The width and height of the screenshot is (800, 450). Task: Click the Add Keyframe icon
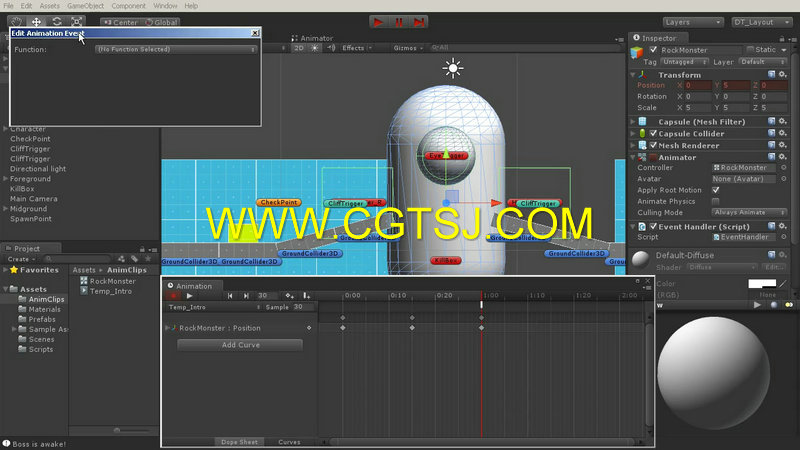pos(289,295)
